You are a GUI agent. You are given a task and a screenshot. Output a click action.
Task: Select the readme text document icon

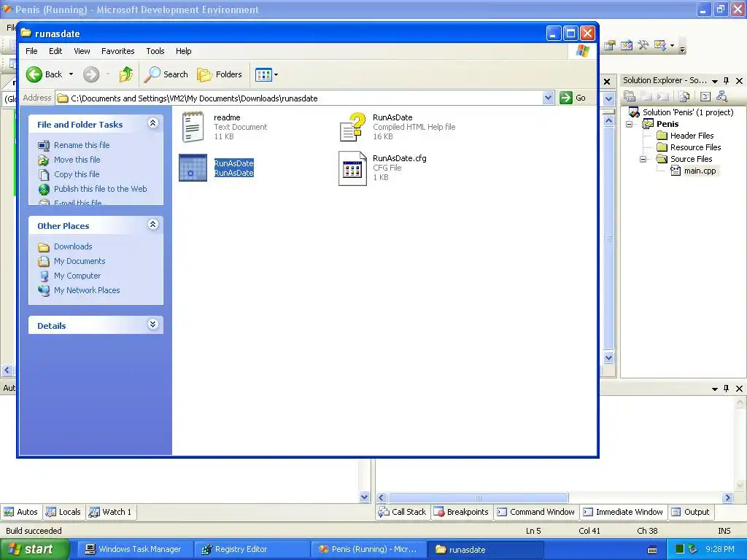pyautogui.click(x=193, y=127)
